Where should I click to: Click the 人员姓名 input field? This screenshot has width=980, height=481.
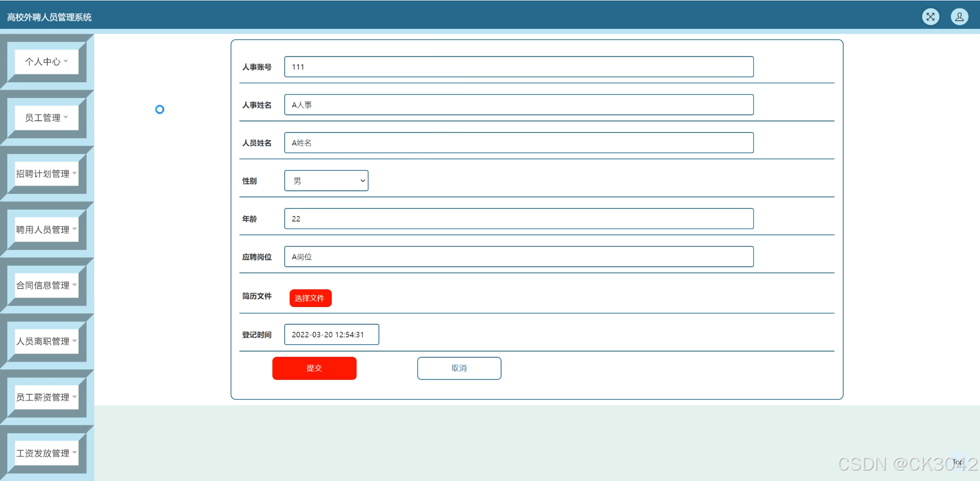[519, 143]
